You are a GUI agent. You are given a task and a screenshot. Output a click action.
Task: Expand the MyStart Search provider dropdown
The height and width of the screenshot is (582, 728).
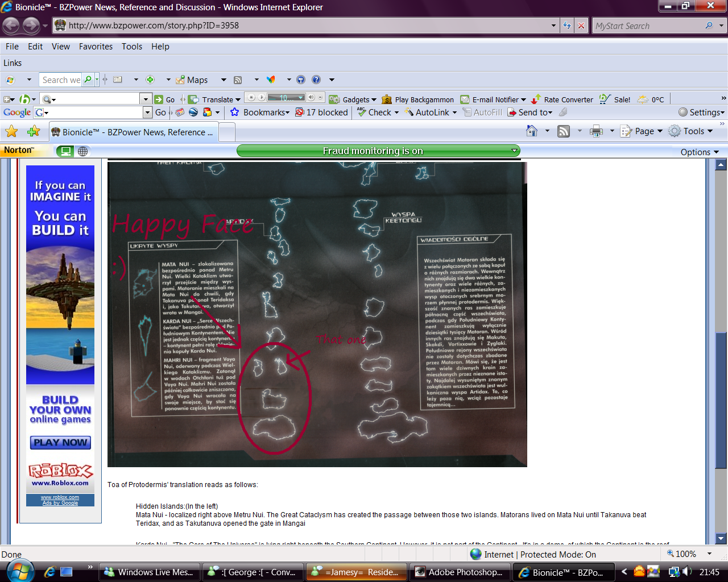[721, 26]
